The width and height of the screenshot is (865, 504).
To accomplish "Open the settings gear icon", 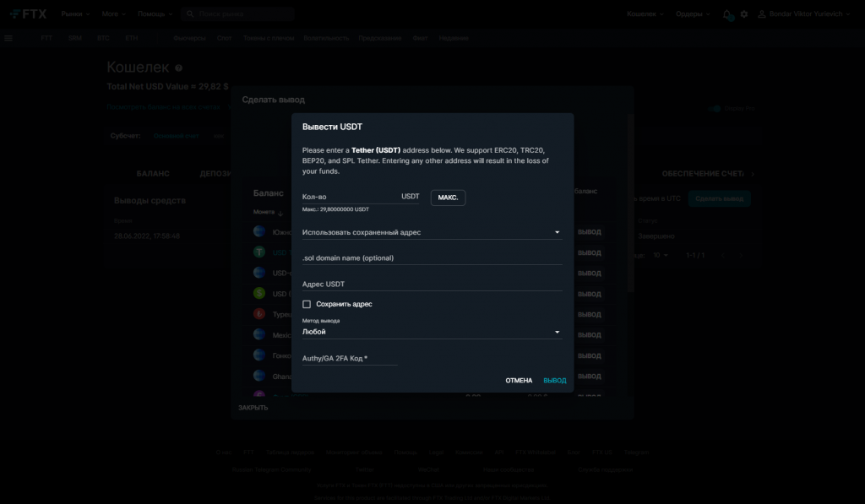I will (x=744, y=14).
